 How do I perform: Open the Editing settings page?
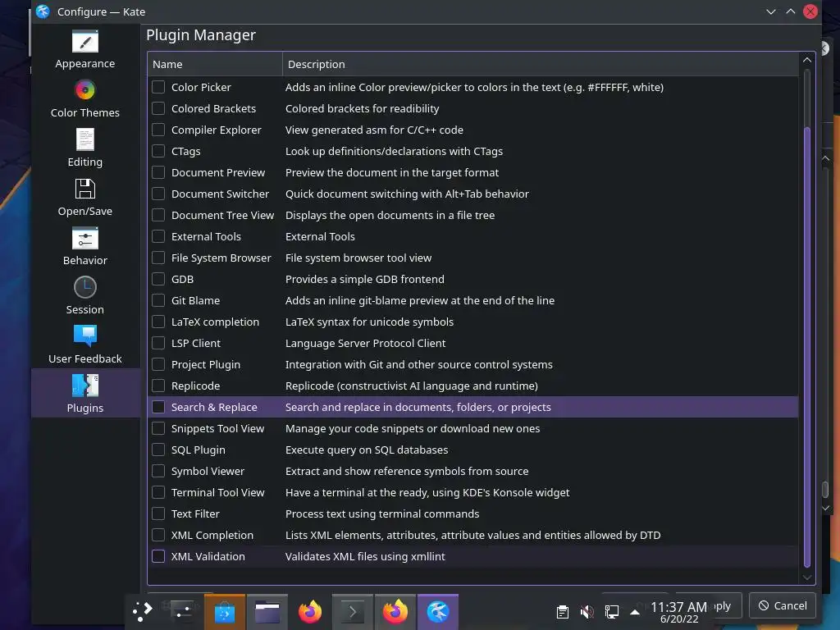click(x=85, y=148)
